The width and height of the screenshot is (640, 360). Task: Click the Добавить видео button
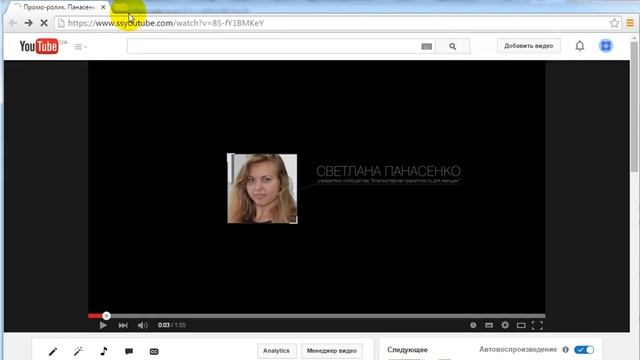529,46
